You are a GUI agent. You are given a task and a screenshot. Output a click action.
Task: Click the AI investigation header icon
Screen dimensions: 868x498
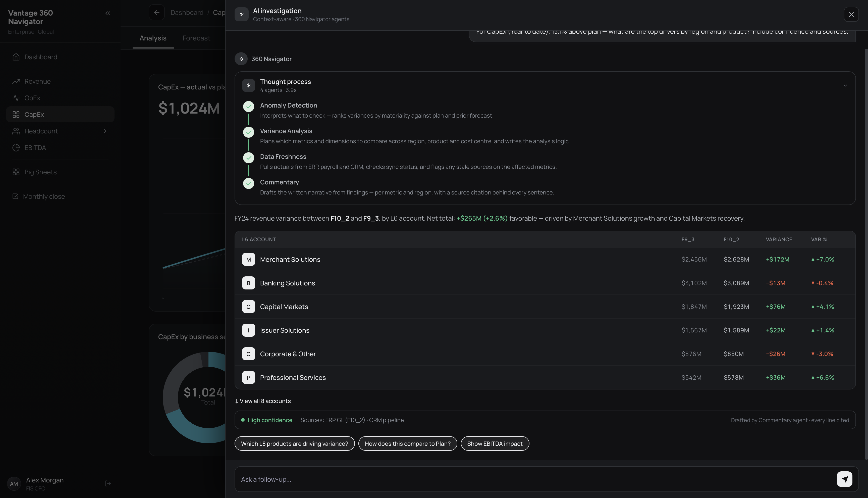point(241,14)
